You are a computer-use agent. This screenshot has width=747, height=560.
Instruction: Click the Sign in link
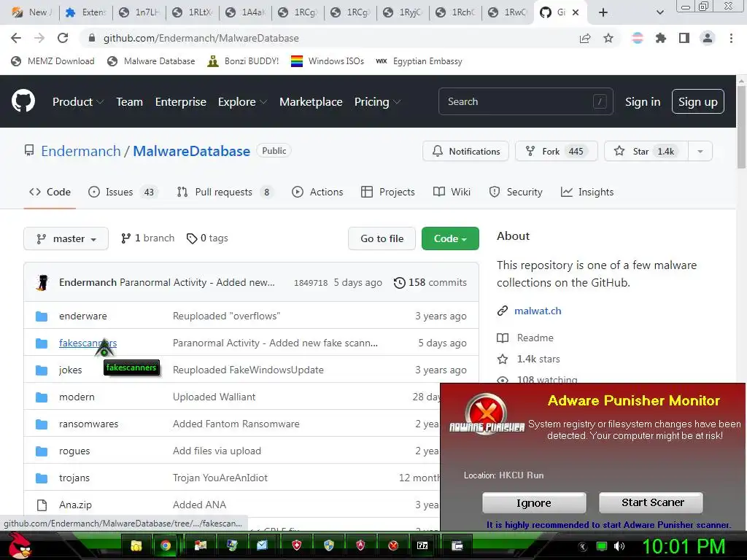[643, 101]
